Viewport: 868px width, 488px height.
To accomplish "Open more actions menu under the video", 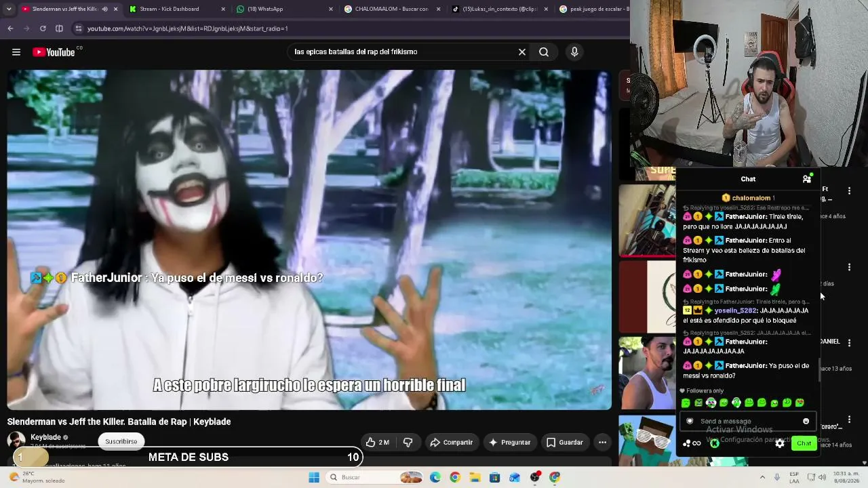I will click(602, 443).
